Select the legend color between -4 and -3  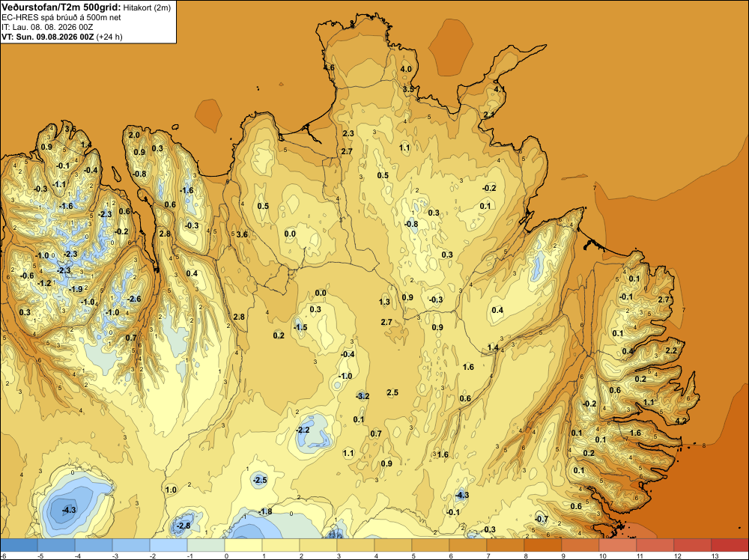[94, 545]
